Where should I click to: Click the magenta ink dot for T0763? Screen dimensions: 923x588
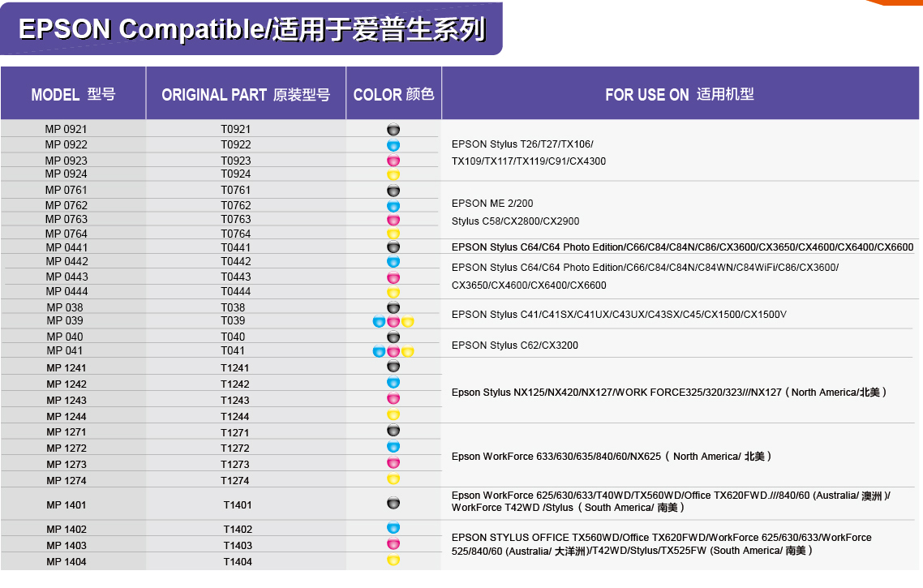[393, 220]
